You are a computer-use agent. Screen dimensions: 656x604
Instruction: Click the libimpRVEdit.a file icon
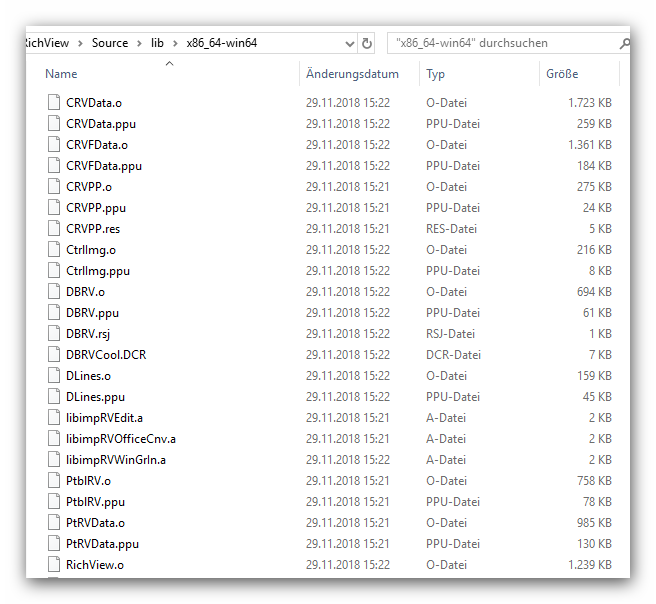click(54, 417)
